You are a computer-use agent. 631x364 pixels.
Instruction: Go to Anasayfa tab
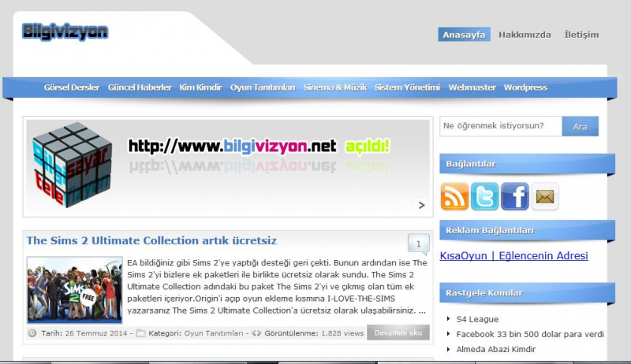pos(464,35)
